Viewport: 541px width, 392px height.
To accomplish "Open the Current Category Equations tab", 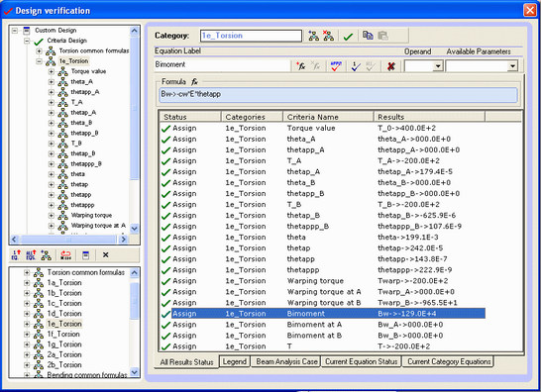I will click(x=449, y=361).
